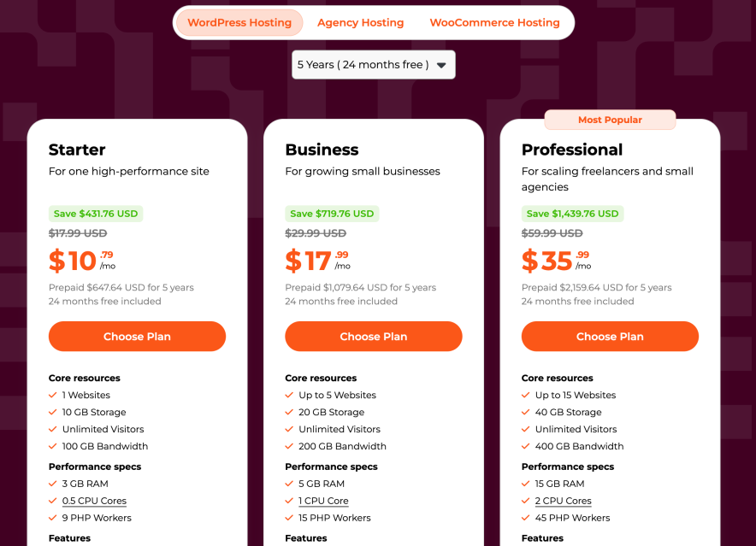756x546 pixels.
Task: Switch to the Agency Hosting tab
Action: (360, 22)
